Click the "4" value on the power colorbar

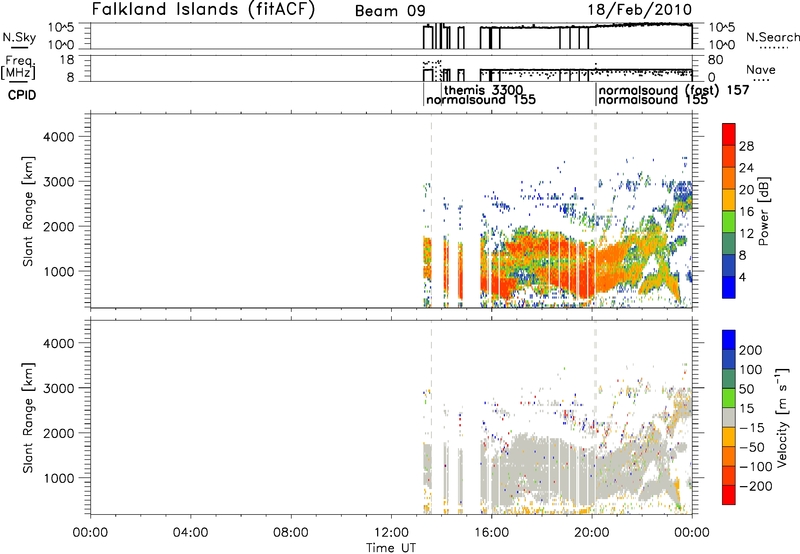pos(742,277)
